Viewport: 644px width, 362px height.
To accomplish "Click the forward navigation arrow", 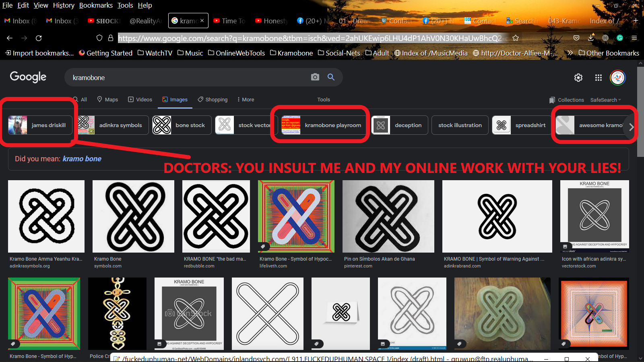I will (24, 38).
